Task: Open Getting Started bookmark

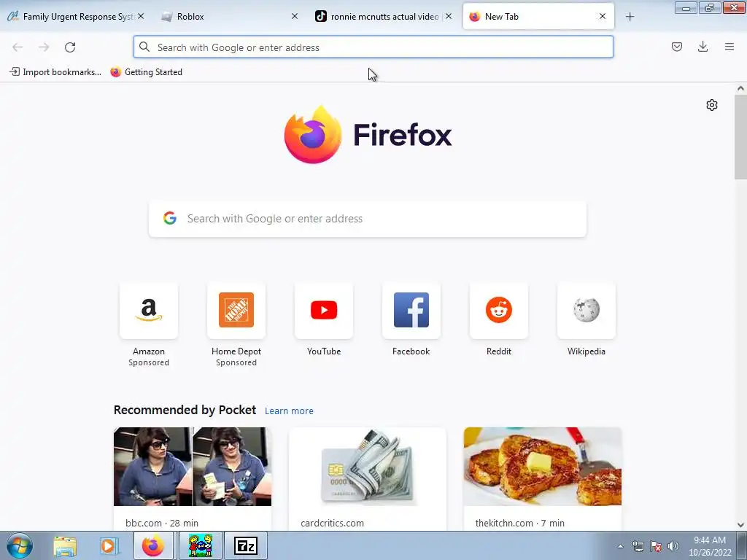Action: [x=146, y=72]
